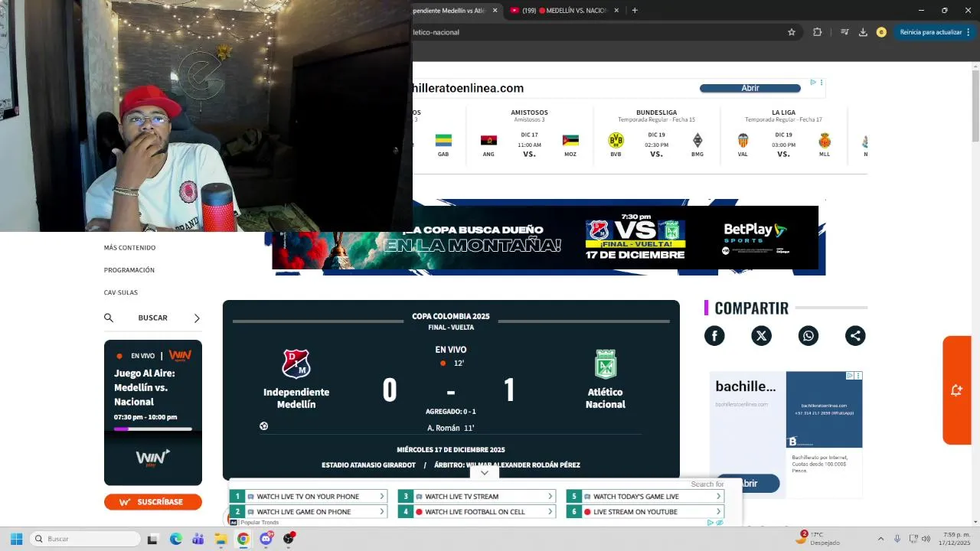Click the Borussia Dortmund BVB crest
The width and height of the screenshot is (980, 551).
pyautogui.click(x=616, y=140)
